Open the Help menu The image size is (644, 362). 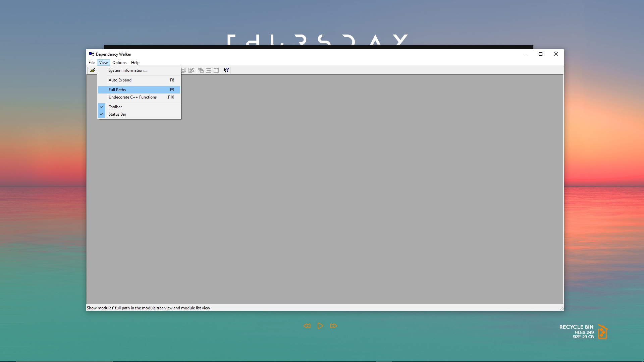coord(135,63)
